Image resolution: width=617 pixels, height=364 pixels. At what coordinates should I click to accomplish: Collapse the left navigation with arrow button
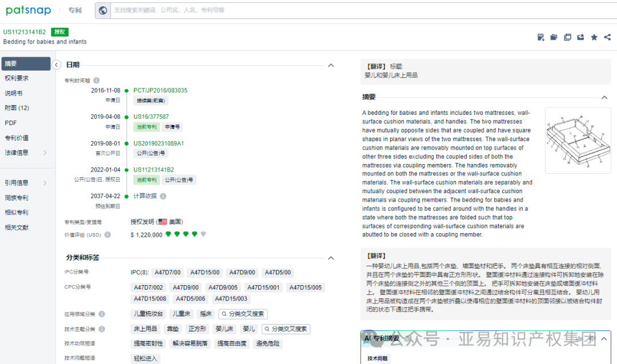coord(57,65)
